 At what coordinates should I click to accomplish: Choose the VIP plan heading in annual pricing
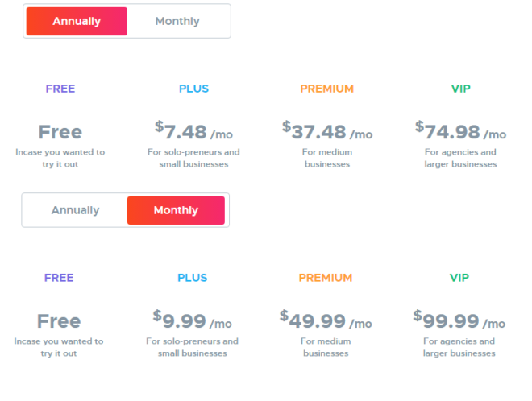click(461, 89)
